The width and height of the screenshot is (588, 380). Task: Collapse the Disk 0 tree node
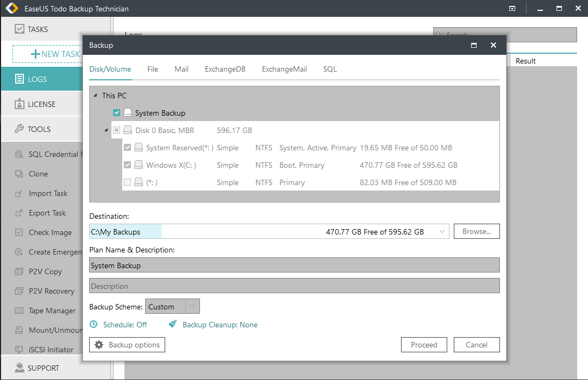pos(106,130)
